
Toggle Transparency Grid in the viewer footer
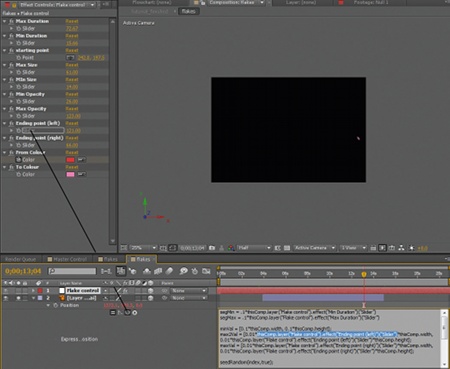287,248
